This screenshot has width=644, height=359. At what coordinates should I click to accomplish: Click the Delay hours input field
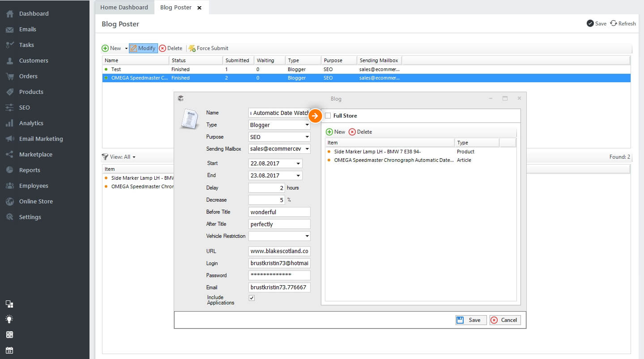click(267, 188)
